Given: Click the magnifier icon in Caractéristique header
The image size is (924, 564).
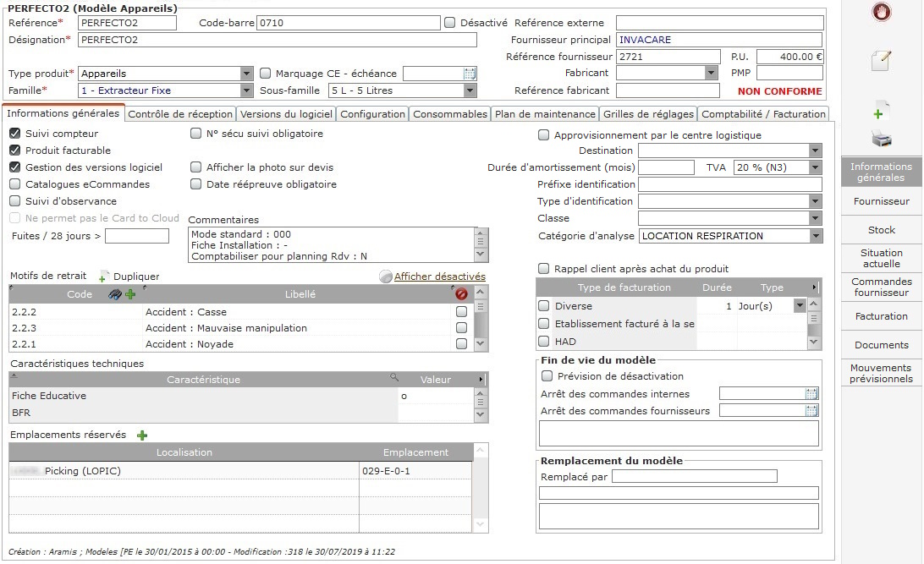Looking at the screenshot, I should coord(394,377).
